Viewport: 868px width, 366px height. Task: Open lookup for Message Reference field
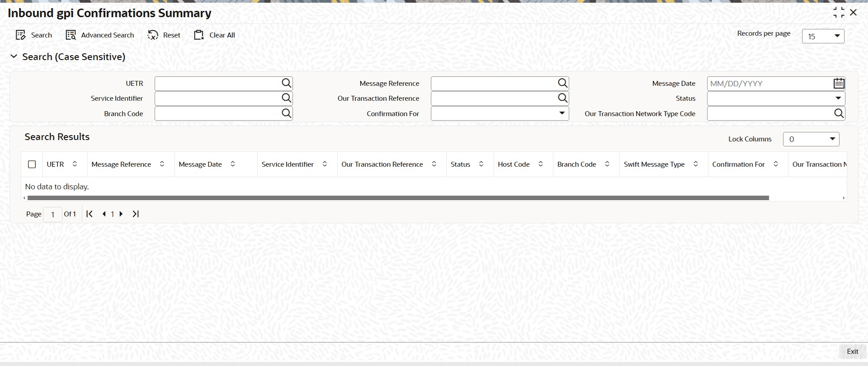[x=562, y=83]
